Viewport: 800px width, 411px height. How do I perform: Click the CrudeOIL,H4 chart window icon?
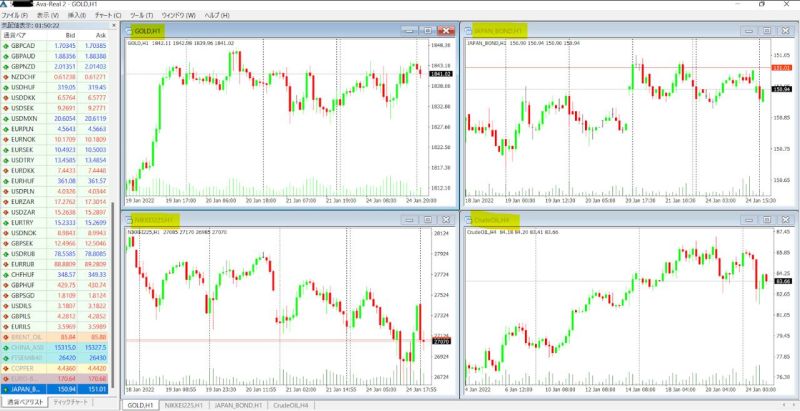(x=469, y=220)
